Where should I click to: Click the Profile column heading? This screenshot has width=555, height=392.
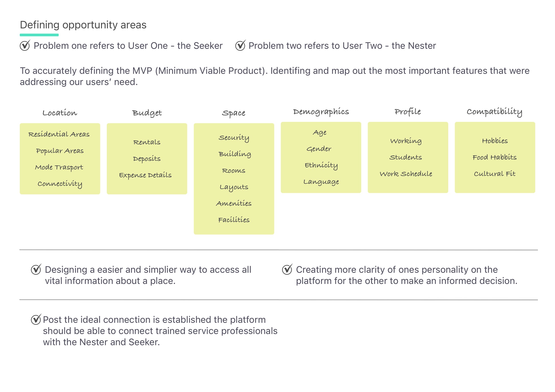pyautogui.click(x=408, y=111)
